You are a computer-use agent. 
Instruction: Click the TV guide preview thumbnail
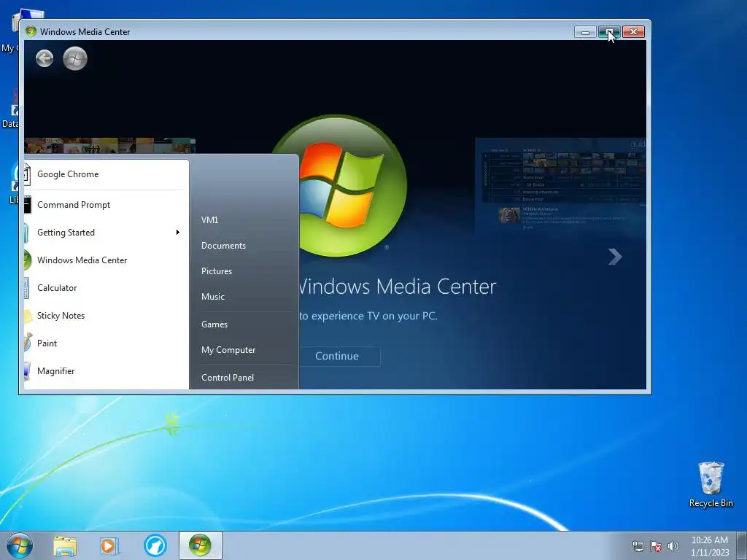[x=560, y=186]
